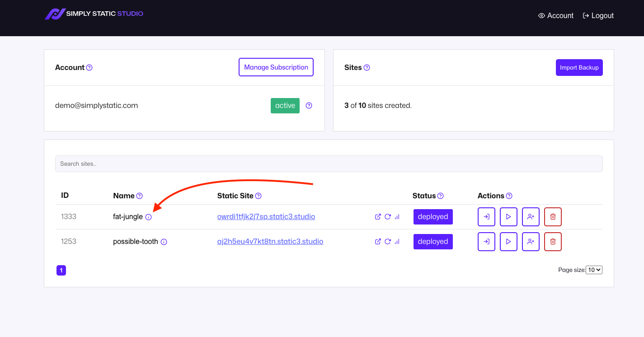The height and width of the screenshot is (337, 644).
Task: Click the Logout link
Action: tap(598, 15)
